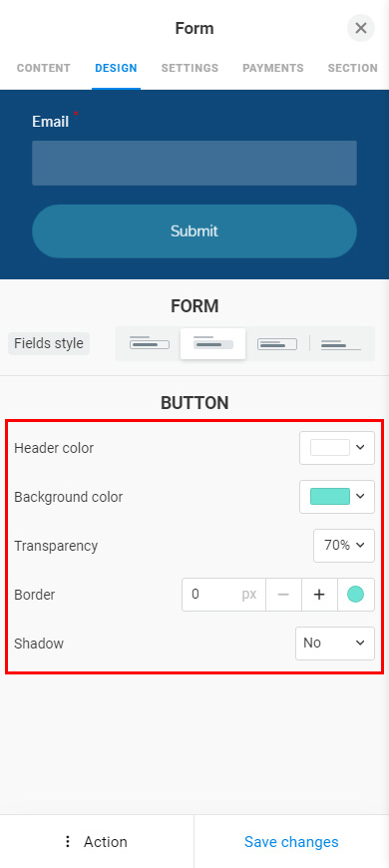389x868 pixels.
Task: Select the underline-only fields style icon
Action: pyautogui.click(x=341, y=344)
